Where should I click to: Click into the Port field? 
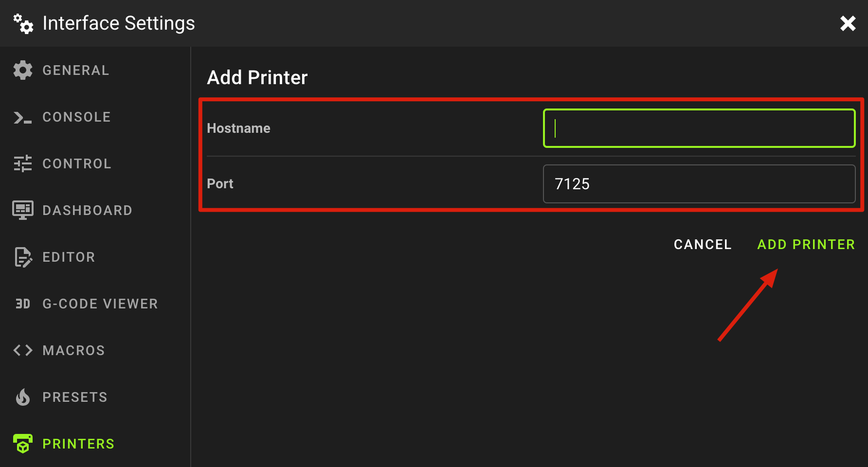pos(699,184)
